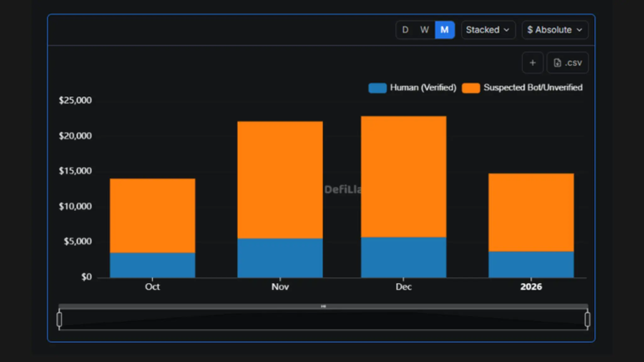644x362 pixels.
Task: Click blue Human (Verified) legend swatch
Action: pyautogui.click(x=377, y=88)
